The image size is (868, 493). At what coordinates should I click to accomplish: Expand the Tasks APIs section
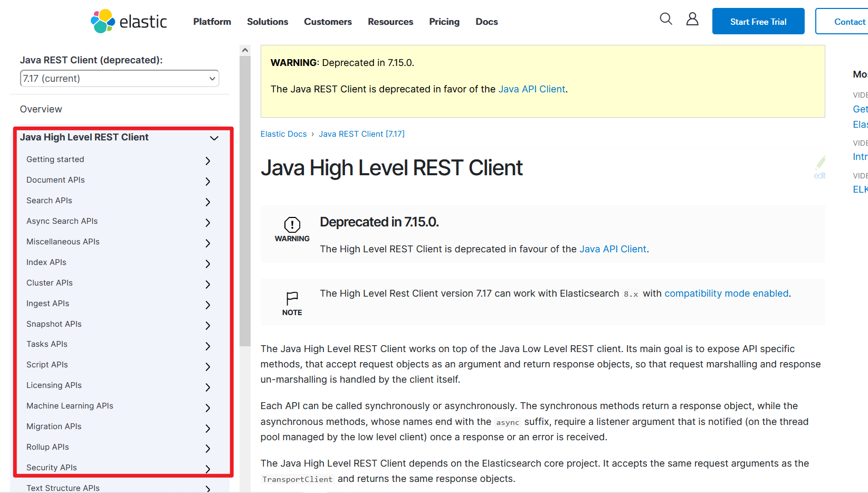tap(208, 346)
